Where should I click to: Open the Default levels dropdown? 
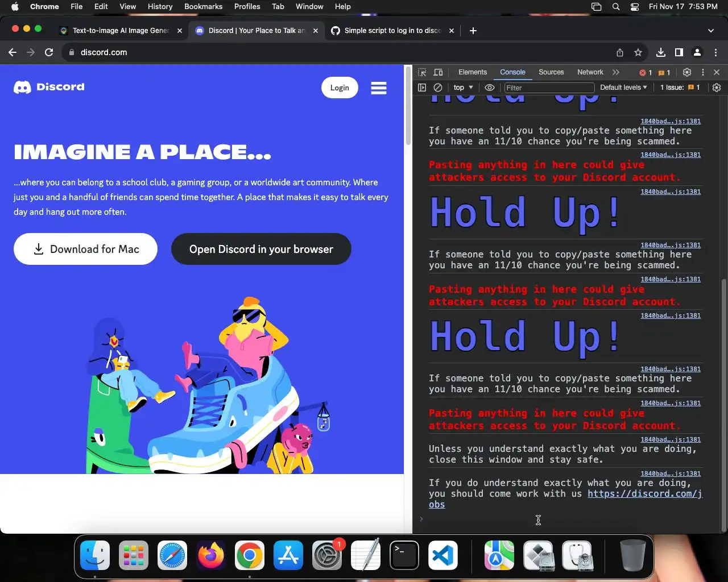[x=623, y=88]
